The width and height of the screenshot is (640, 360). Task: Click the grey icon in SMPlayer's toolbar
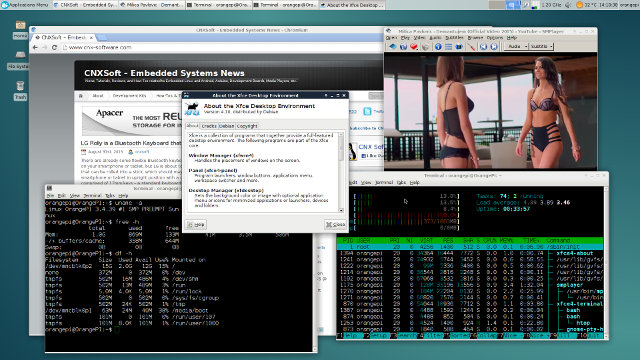[425, 47]
